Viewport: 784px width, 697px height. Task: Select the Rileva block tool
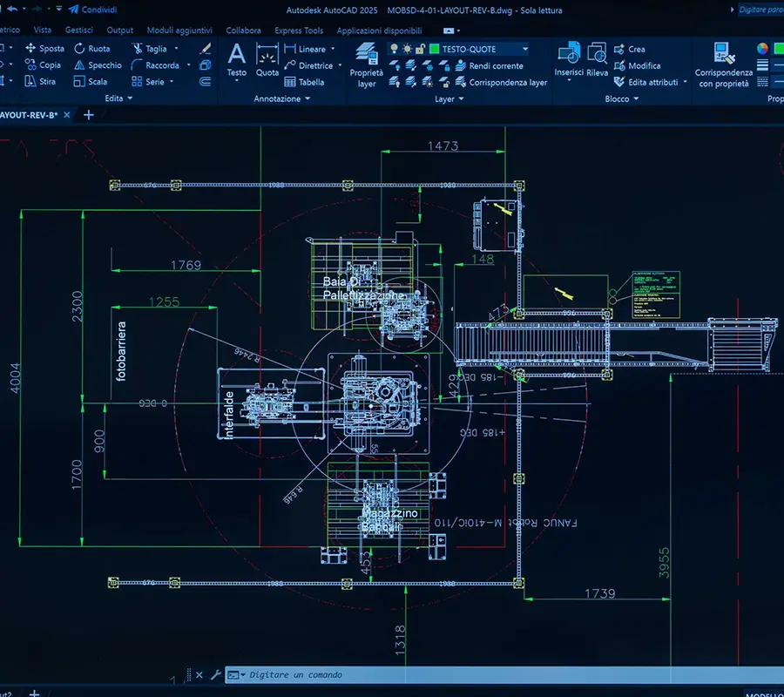597,59
